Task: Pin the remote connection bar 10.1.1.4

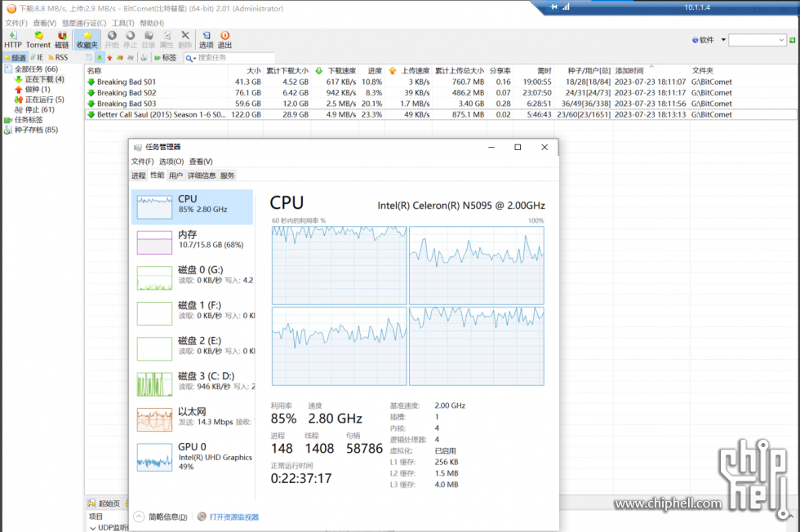Action: (x=554, y=7)
